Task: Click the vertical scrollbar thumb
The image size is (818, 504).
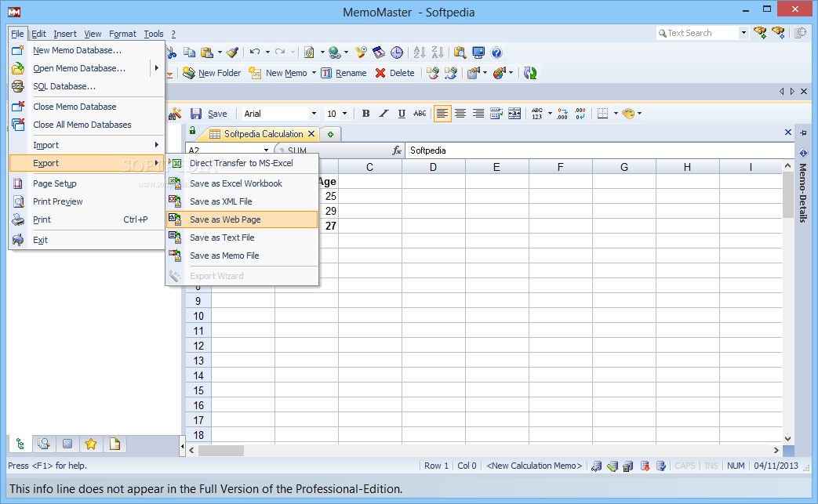Action: [x=787, y=194]
